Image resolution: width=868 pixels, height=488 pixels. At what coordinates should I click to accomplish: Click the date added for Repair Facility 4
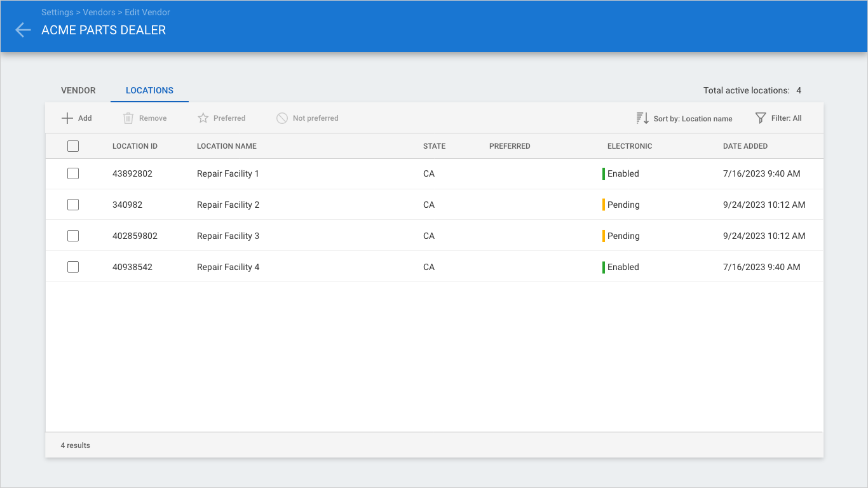click(761, 267)
